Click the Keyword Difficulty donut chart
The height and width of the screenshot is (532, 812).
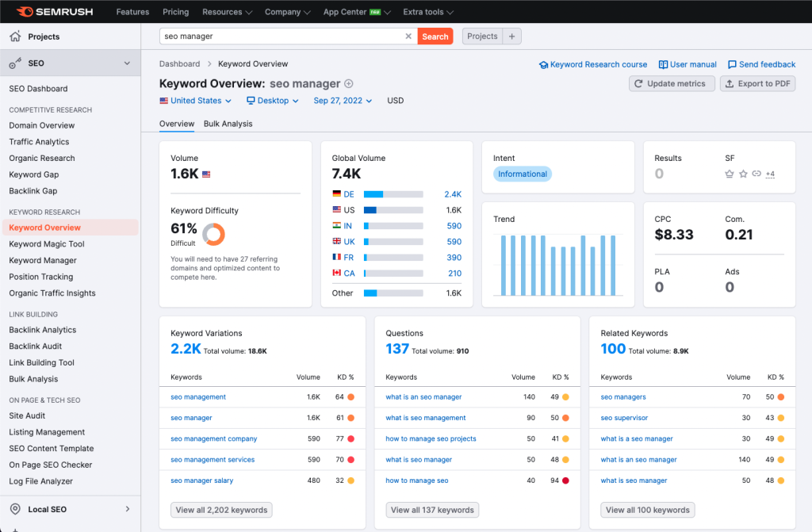click(213, 234)
